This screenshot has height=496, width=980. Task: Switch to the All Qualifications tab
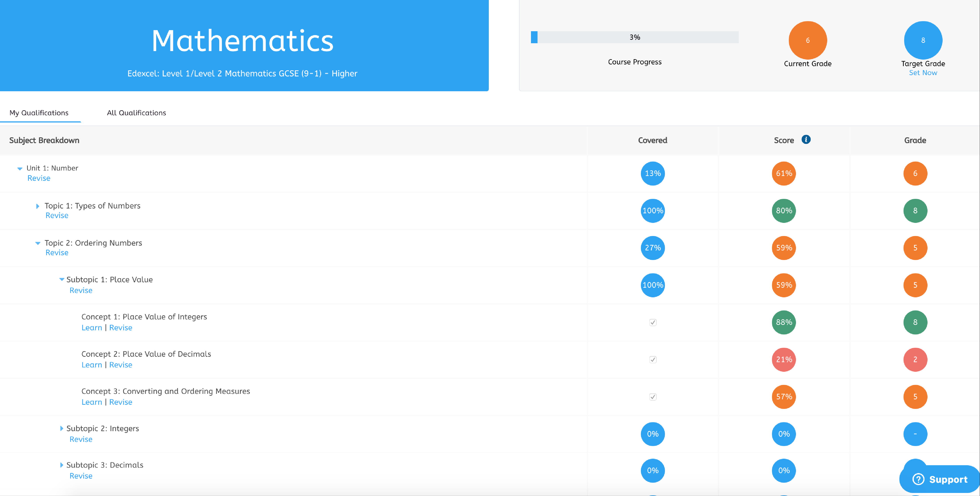tap(136, 113)
